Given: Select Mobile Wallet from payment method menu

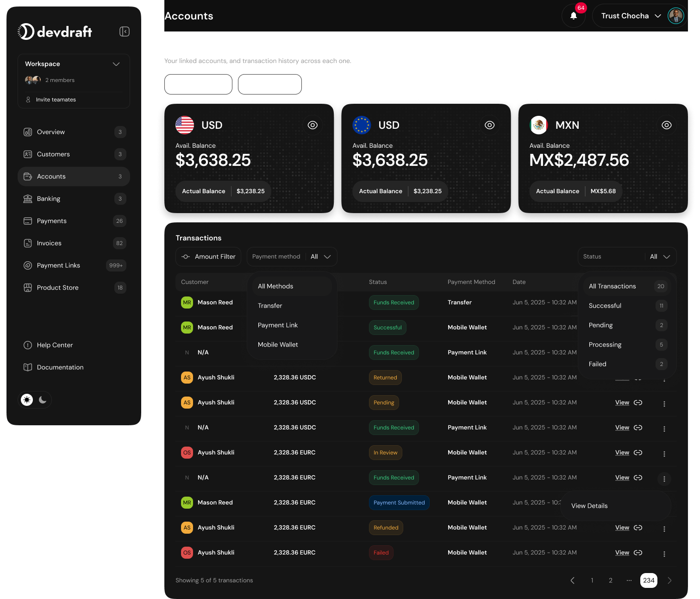Looking at the screenshot, I should pos(278,344).
